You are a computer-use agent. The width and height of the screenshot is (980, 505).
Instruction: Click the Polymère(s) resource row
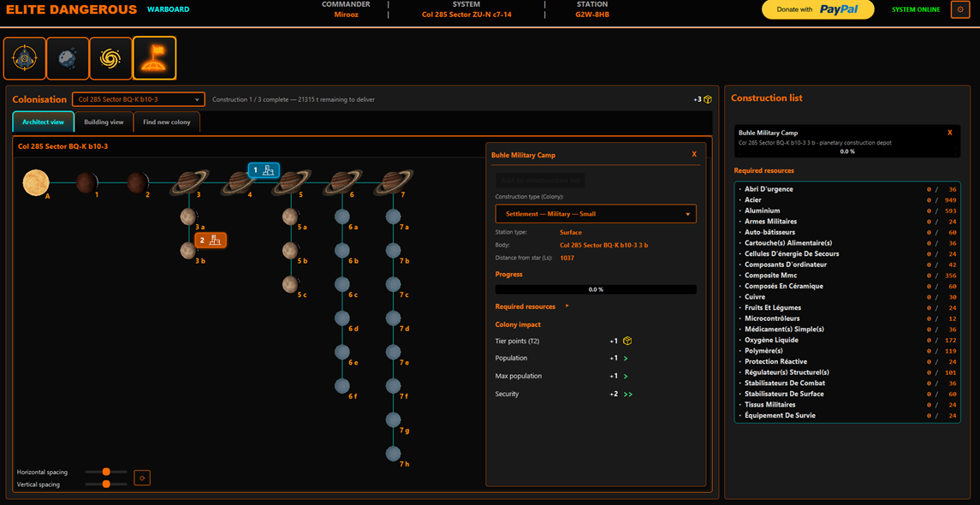[x=846, y=351]
